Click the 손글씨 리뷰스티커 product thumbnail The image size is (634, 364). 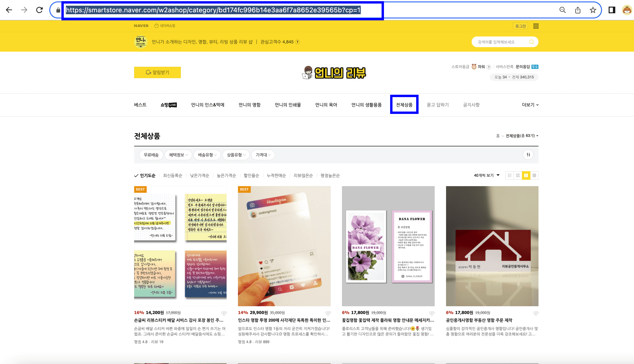[x=180, y=246]
